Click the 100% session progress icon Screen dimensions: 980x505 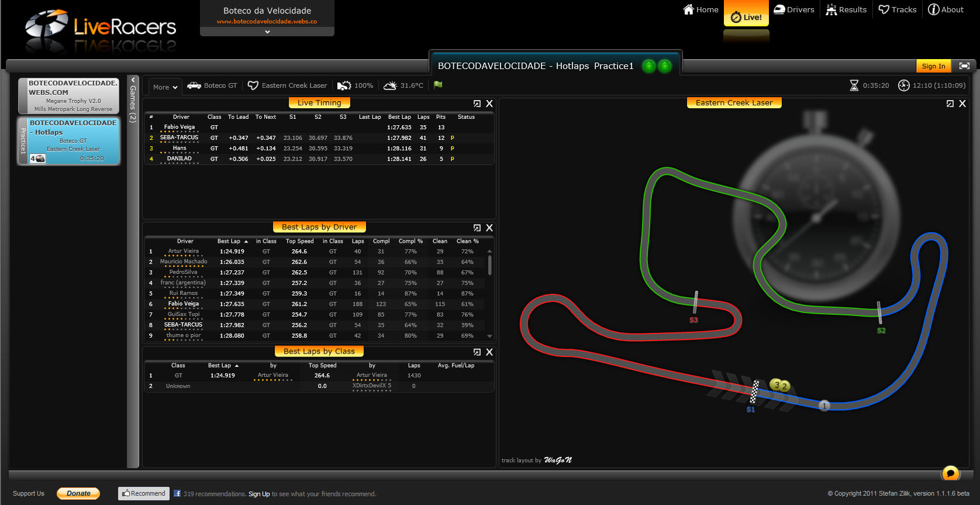coord(344,85)
